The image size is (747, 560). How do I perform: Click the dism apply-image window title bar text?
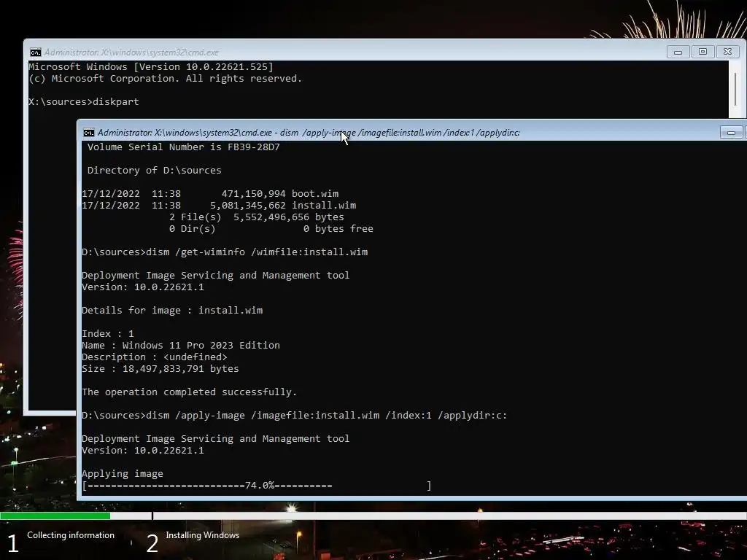point(309,133)
